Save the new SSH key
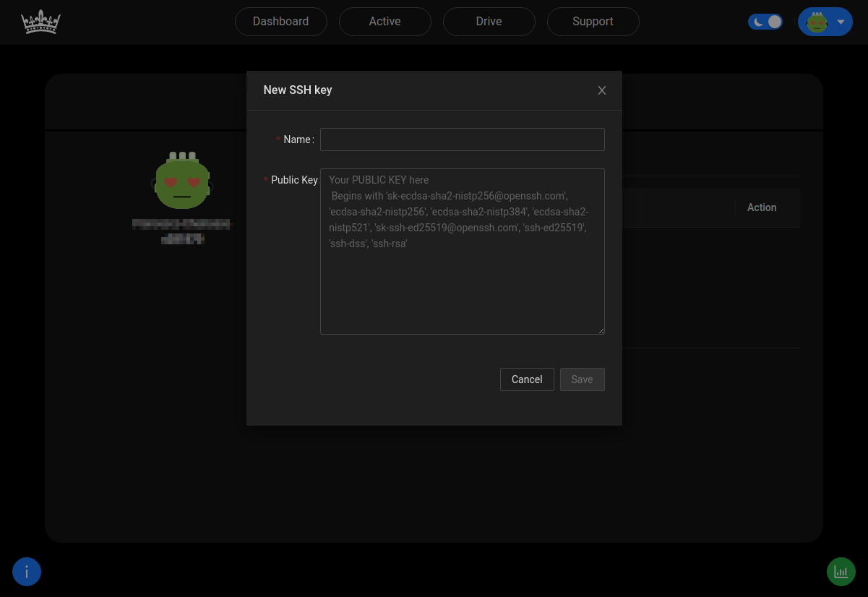 tap(582, 379)
